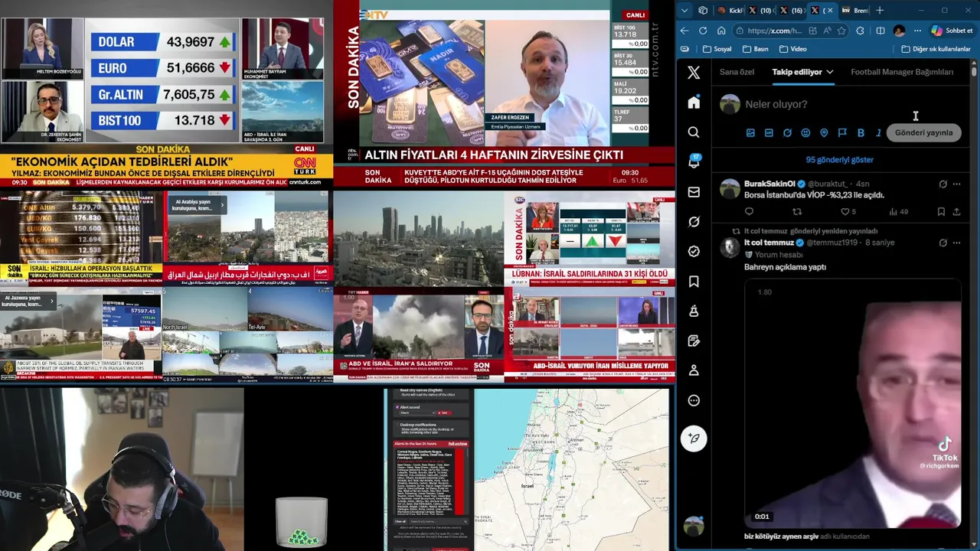Open X bookmarks in sidebar
The image size is (980, 551).
coord(694,282)
